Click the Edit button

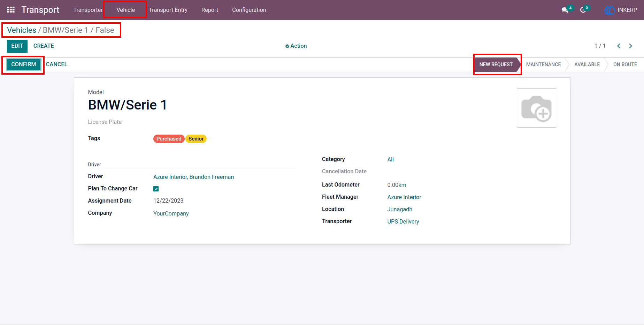coord(17,46)
